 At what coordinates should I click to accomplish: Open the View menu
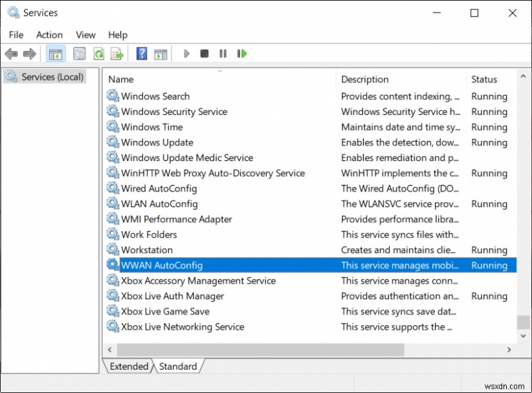[85, 35]
